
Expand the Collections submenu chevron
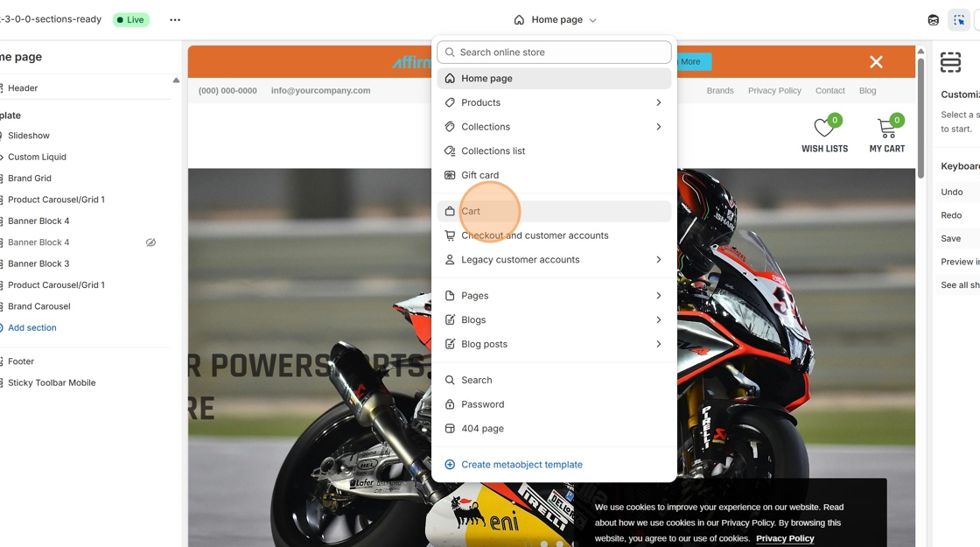point(659,127)
